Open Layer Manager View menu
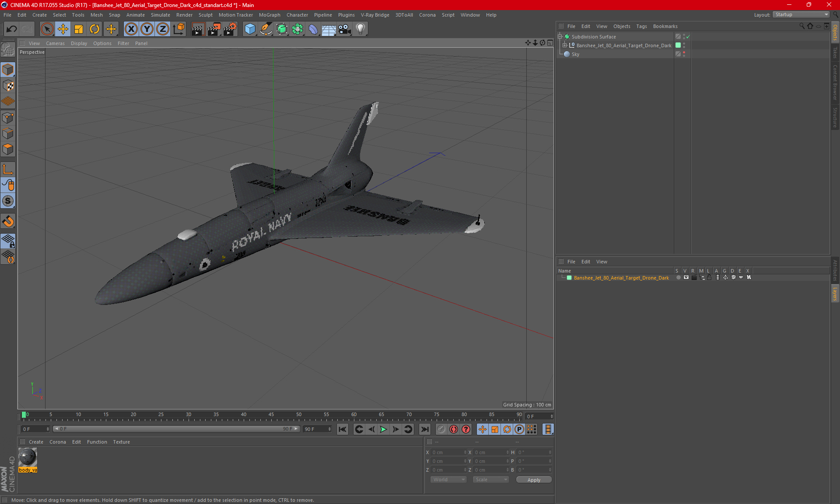The image size is (840, 504). point(602,262)
